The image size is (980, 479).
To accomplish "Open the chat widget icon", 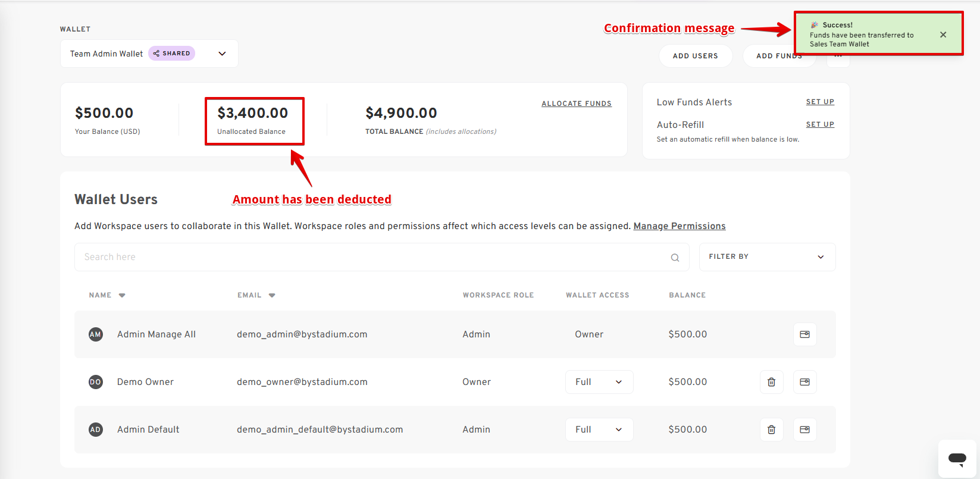I will pyautogui.click(x=957, y=459).
